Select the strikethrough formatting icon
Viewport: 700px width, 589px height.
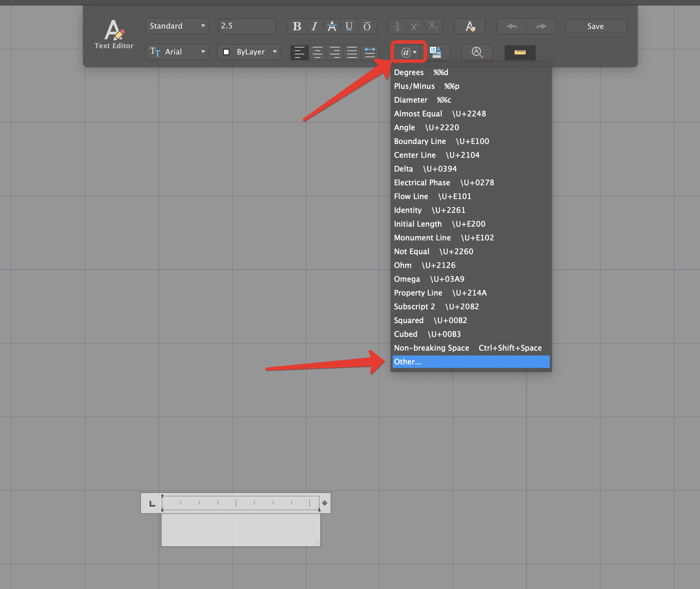point(332,26)
